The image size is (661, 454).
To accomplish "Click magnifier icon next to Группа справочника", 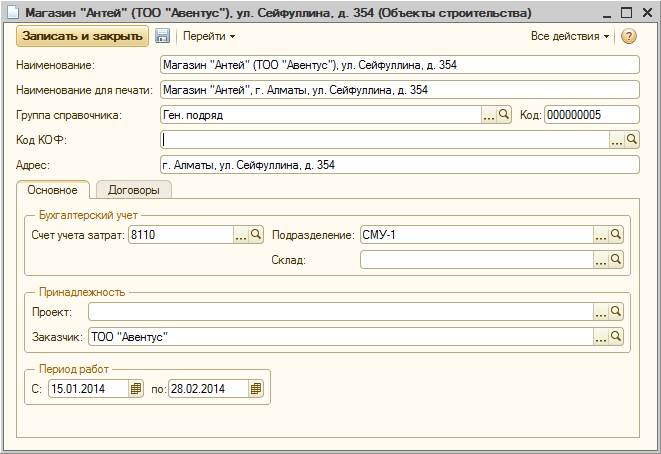I will pos(504,115).
